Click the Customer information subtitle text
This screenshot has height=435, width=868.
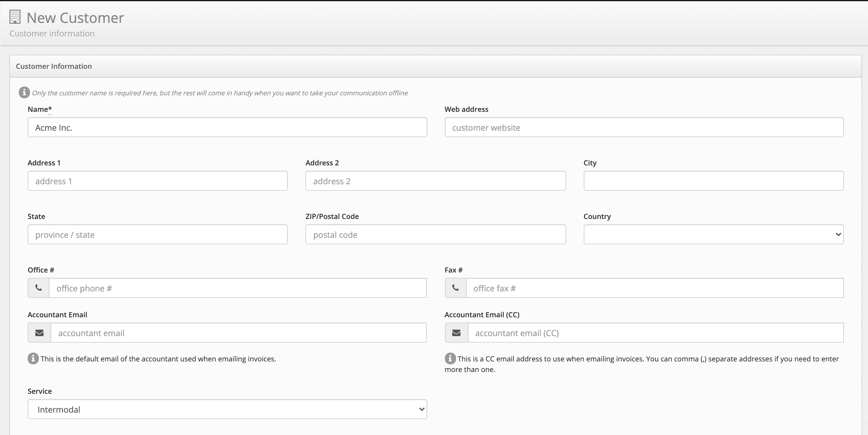click(52, 33)
